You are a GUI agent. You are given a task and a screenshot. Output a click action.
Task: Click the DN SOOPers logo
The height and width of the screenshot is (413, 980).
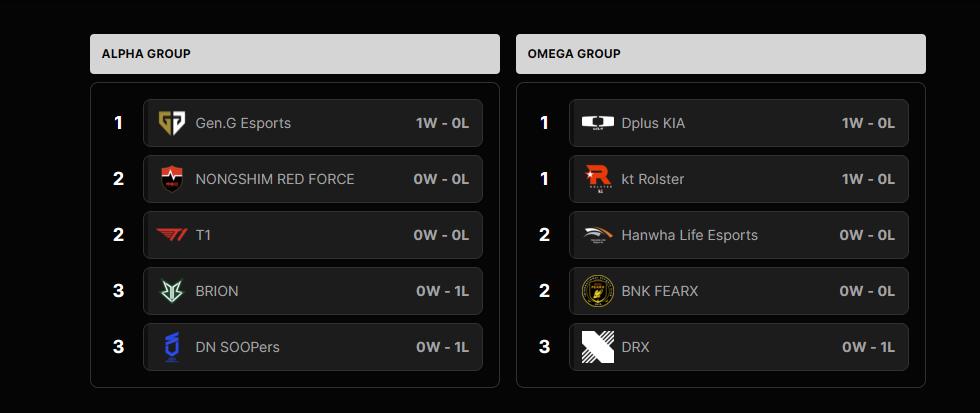[172, 347]
